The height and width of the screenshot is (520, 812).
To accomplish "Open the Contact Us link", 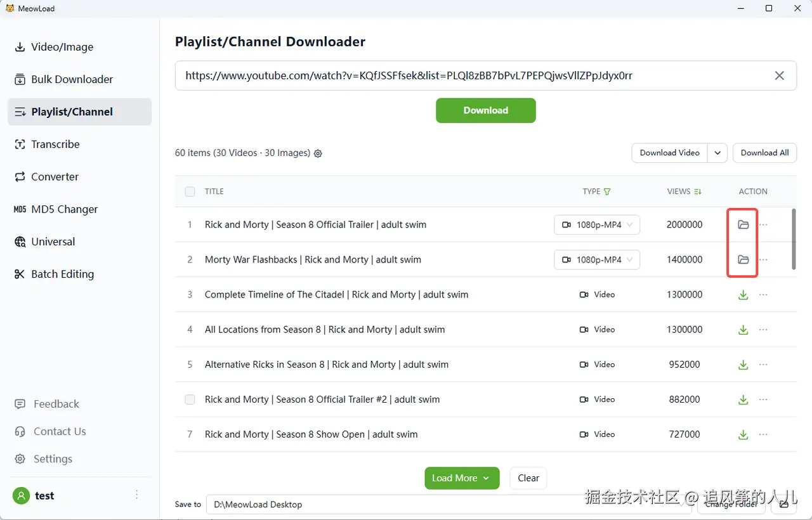I will click(51, 431).
